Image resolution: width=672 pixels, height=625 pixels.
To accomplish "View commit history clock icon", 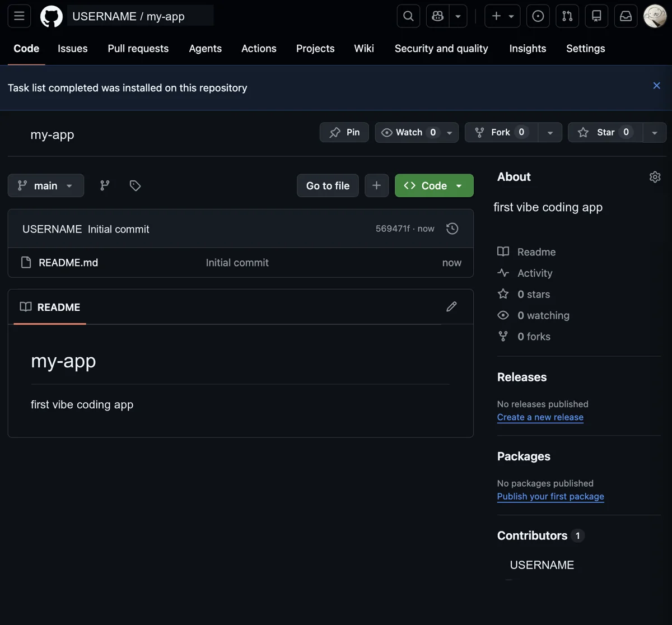I will pyautogui.click(x=452, y=228).
